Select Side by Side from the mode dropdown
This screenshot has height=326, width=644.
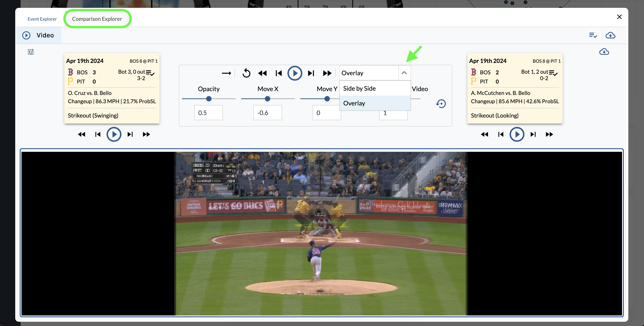click(359, 88)
